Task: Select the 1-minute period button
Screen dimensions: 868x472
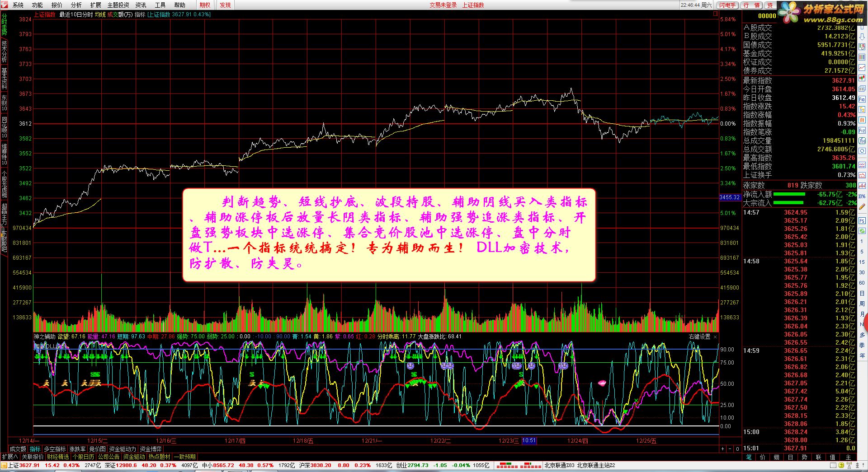Action: click(x=862, y=241)
